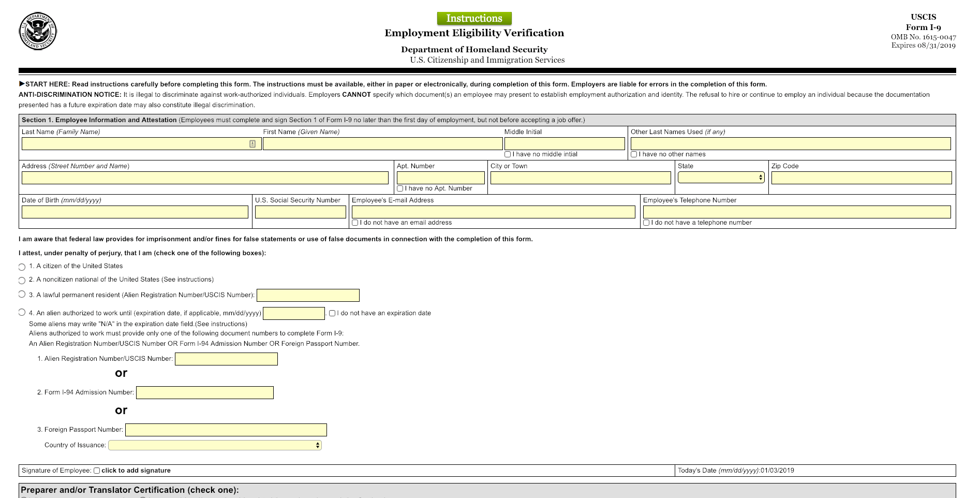Image resolution: width=980 pixels, height=498 pixels.
Task: Check 'I have no middle initial' box
Action: coord(508,154)
